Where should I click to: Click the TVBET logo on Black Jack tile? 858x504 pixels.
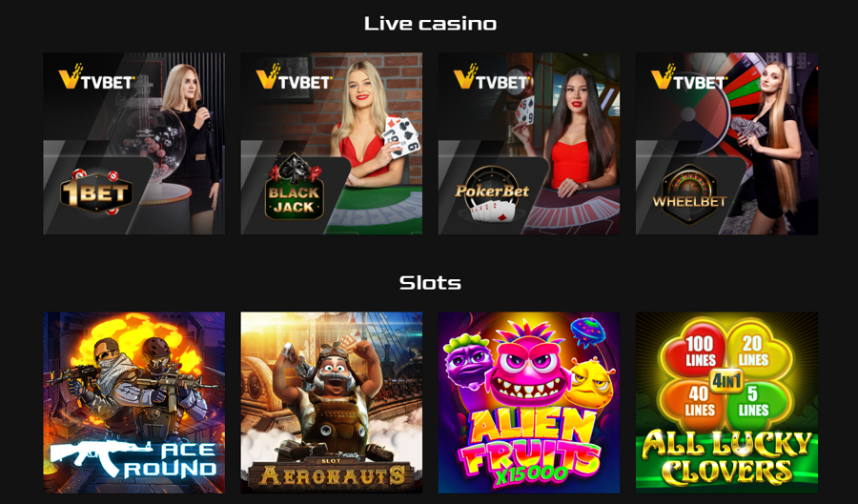[x=295, y=77]
